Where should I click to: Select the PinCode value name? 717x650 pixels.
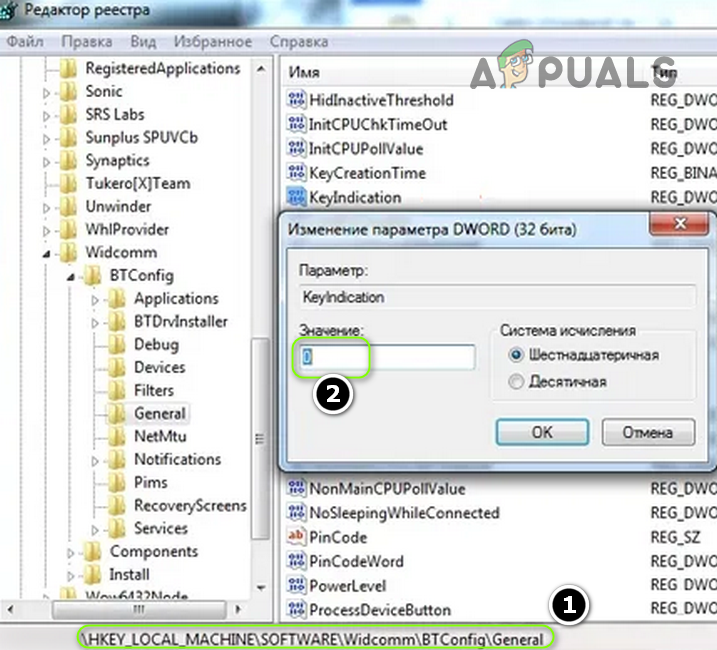[338, 537]
